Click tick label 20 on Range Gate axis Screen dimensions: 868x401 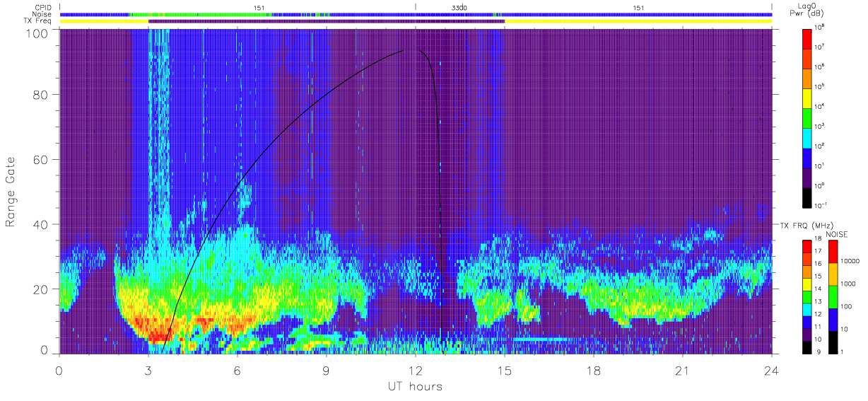point(41,289)
